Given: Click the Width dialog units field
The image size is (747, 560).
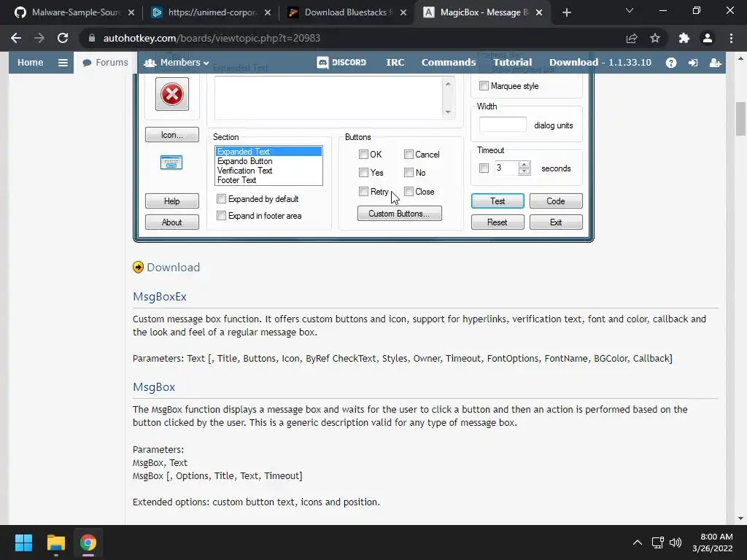Looking at the screenshot, I should click(x=503, y=124).
